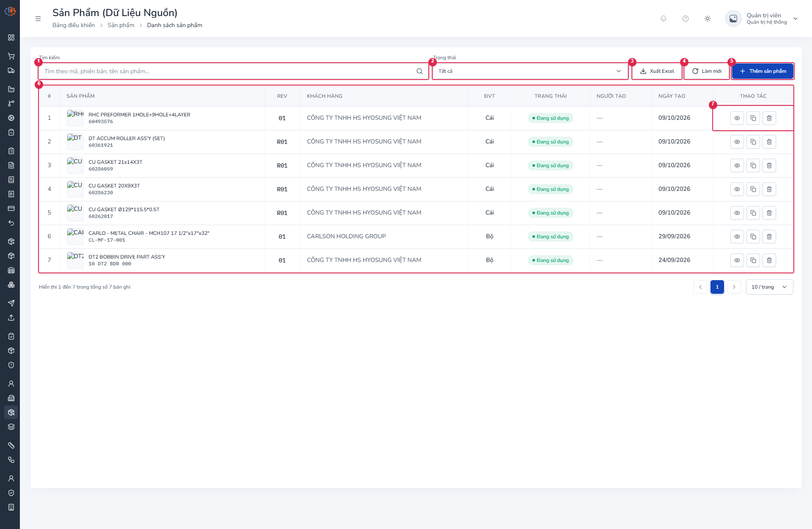The width and height of the screenshot is (812, 529).
Task: Expand Quản trị viên user menu chevron
Action: click(x=796, y=19)
